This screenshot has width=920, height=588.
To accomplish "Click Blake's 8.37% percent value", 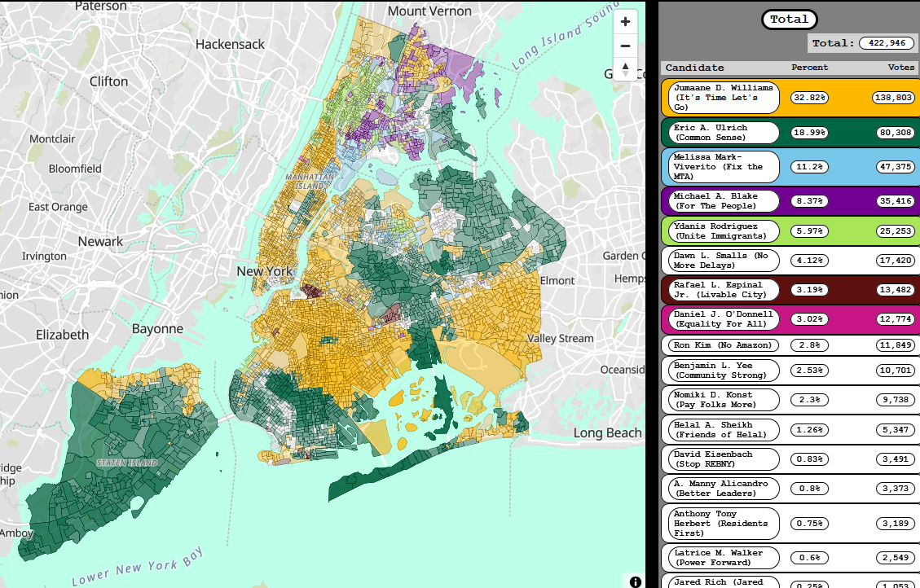I will point(810,201).
